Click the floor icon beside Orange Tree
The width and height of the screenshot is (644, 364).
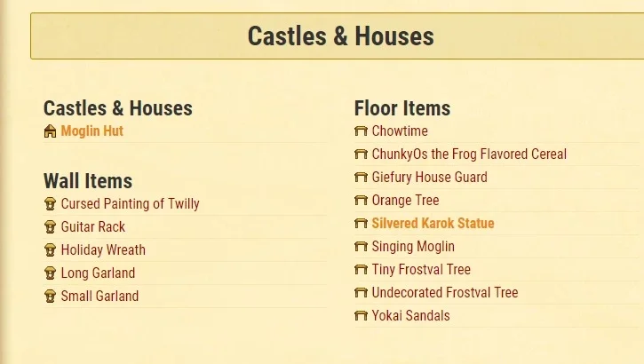pyautogui.click(x=361, y=201)
